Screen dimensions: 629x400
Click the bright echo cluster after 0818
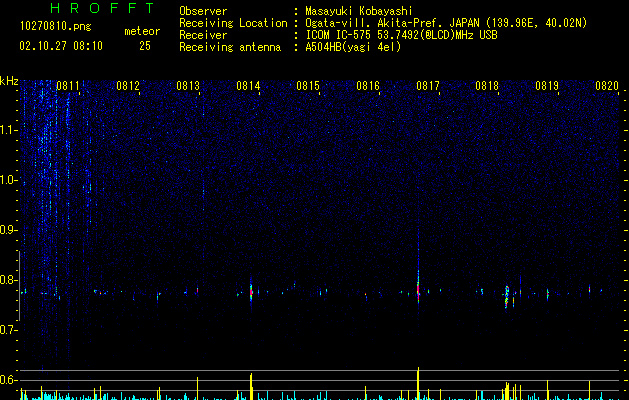point(507,296)
